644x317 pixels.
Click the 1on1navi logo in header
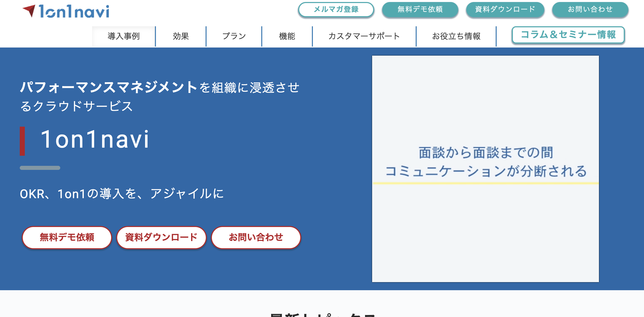point(66,11)
